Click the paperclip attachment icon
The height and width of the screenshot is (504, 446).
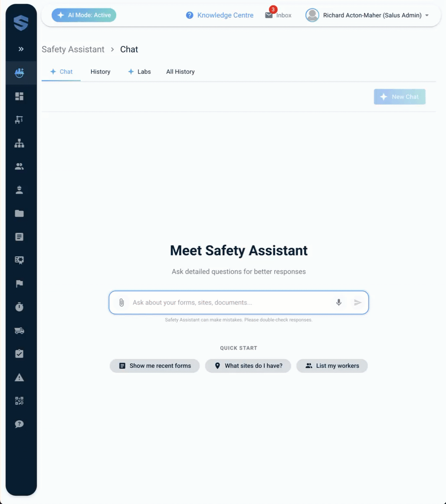point(121,302)
